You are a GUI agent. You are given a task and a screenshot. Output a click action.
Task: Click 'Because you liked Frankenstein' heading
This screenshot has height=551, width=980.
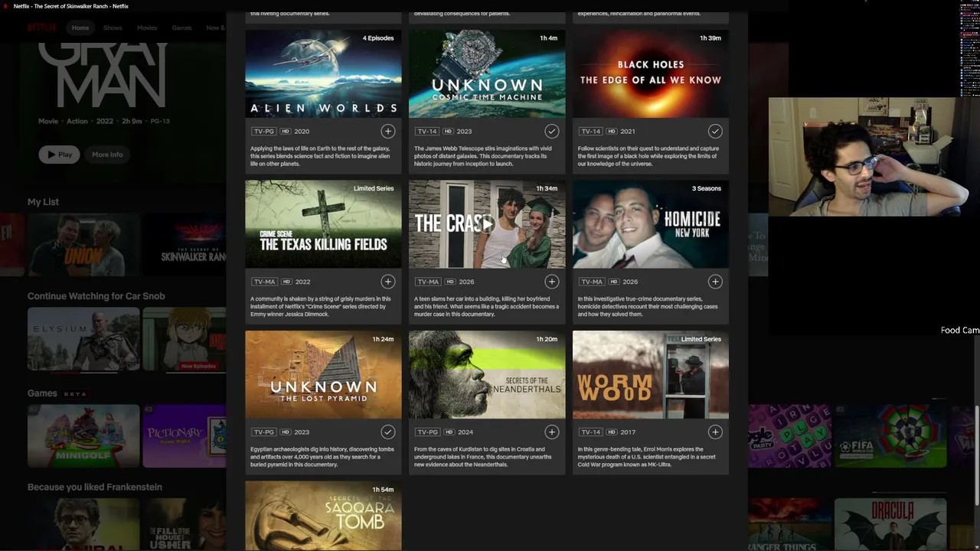(x=95, y=487)
